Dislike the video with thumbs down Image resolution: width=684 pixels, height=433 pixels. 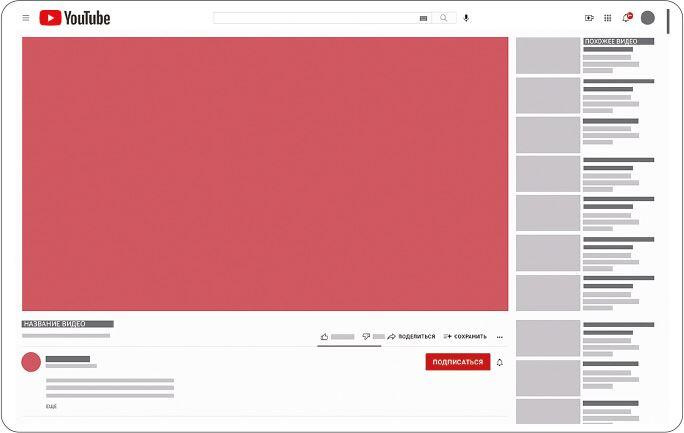coord(366,337)
